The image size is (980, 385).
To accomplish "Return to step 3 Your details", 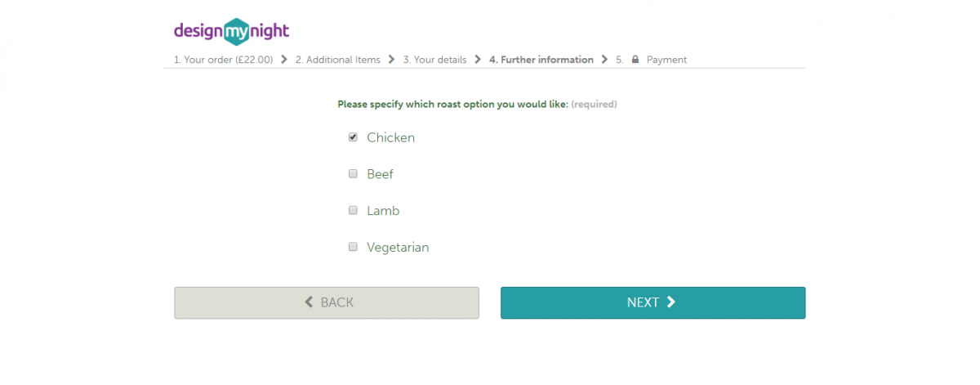I will 434,60.
